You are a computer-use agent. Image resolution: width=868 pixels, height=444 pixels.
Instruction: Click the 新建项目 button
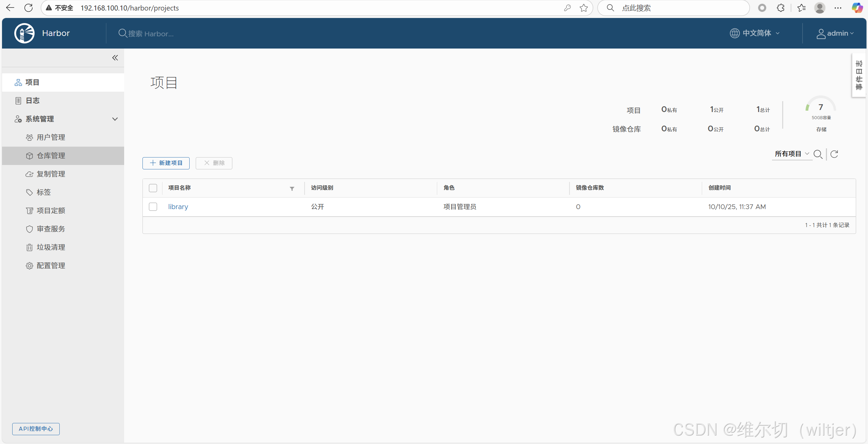[166, 163]
